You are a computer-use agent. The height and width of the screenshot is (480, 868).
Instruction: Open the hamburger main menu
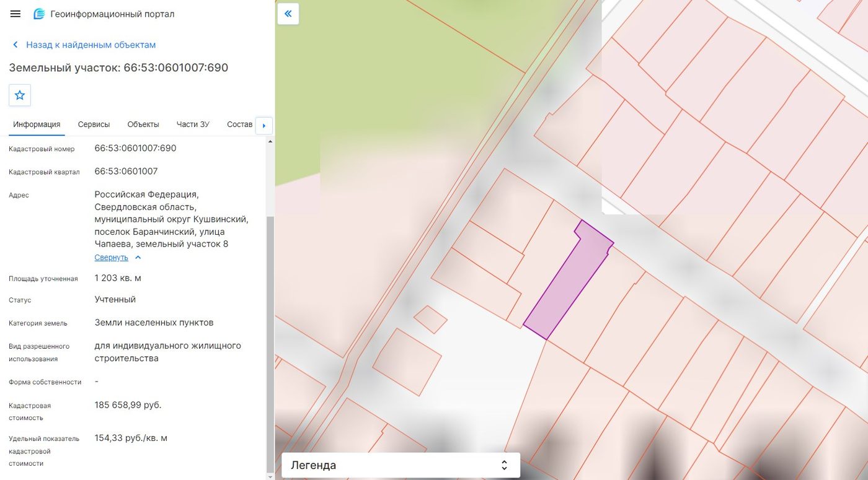coord(15,14)
